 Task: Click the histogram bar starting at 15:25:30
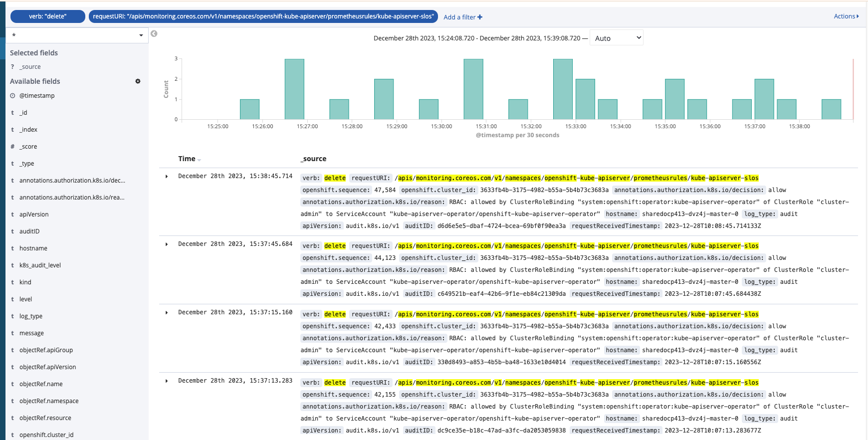coord(249,109)
